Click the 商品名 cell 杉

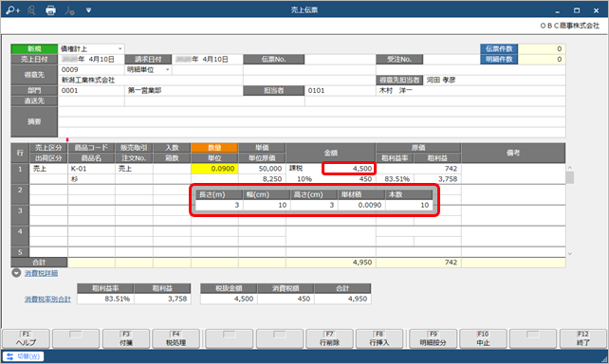(91, 179)
